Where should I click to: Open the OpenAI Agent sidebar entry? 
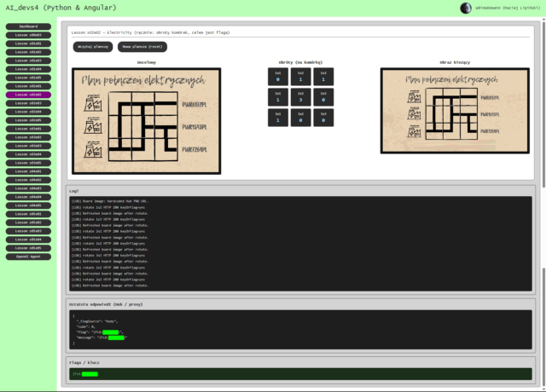coord(28,257)
